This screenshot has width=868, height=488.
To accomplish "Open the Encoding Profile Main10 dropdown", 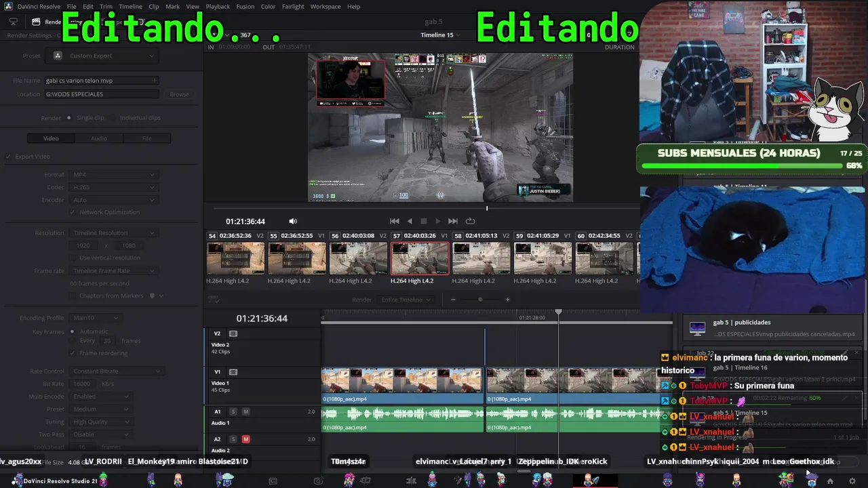I will pos(96,318).
